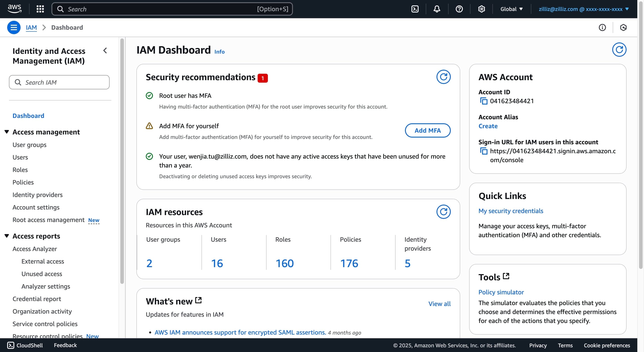The width and height of the screenshot is (644, 352).
Task: Open My security credentials link
Action: tap(511, 211)
